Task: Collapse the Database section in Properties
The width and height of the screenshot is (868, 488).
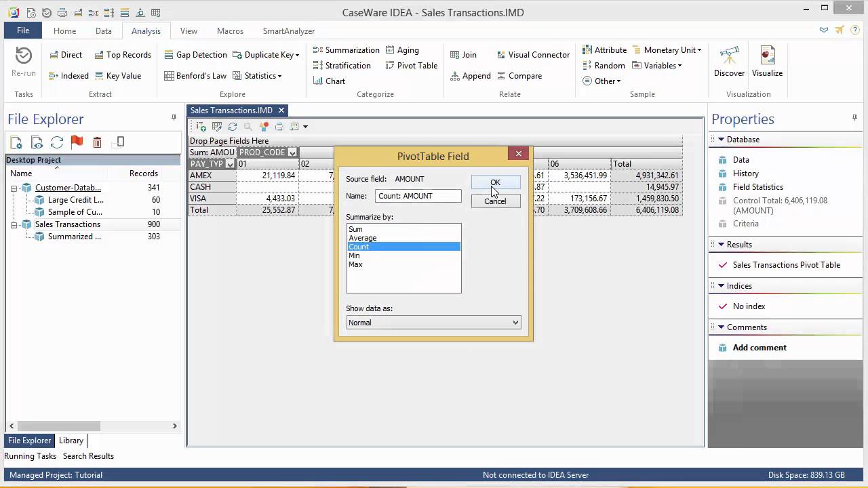Action: [x=721, y=140]
